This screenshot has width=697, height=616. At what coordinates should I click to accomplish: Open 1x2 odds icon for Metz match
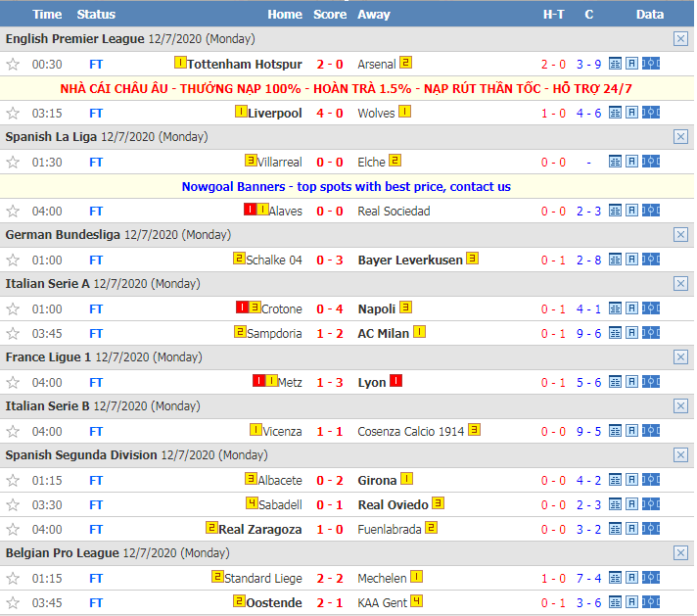(x=651, y=382)
